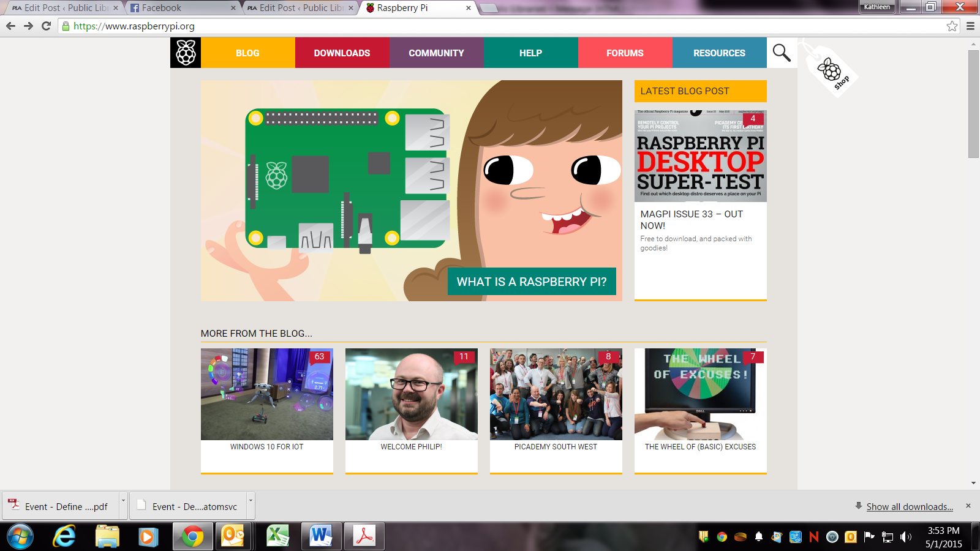Click the scrollbar down arrow
Screen dimensions: 980x551
[x=973, y=483]
